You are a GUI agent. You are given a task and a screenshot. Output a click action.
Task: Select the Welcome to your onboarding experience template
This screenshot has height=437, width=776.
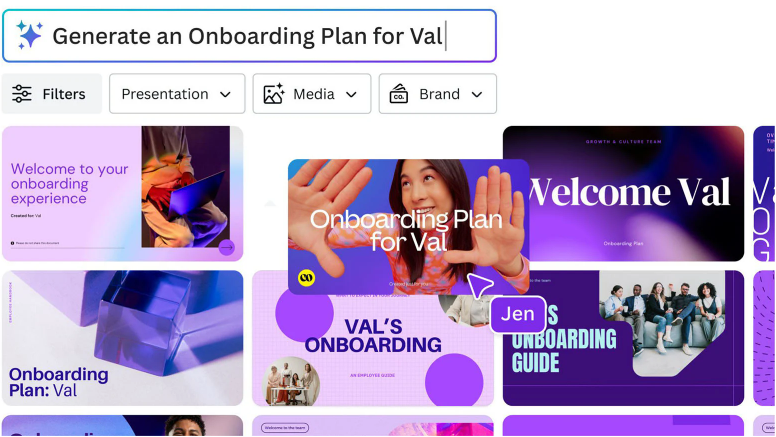coord(123,194)
